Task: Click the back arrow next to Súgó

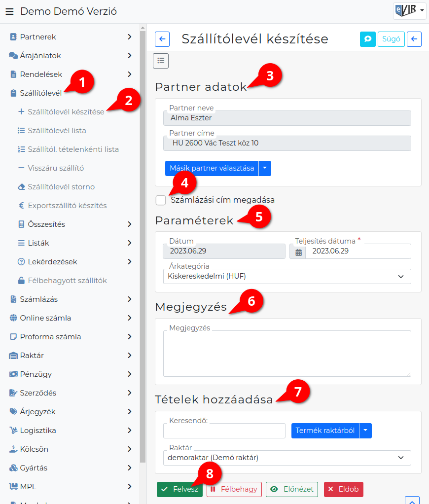Action: 414,39
